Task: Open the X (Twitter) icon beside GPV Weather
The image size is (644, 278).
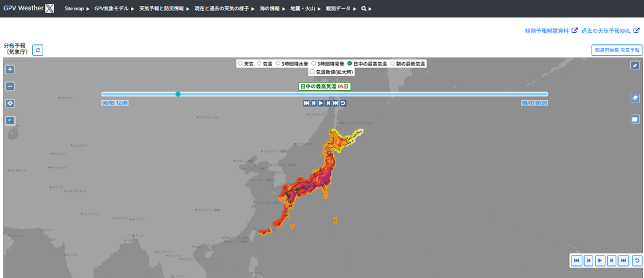Action: 50,9
